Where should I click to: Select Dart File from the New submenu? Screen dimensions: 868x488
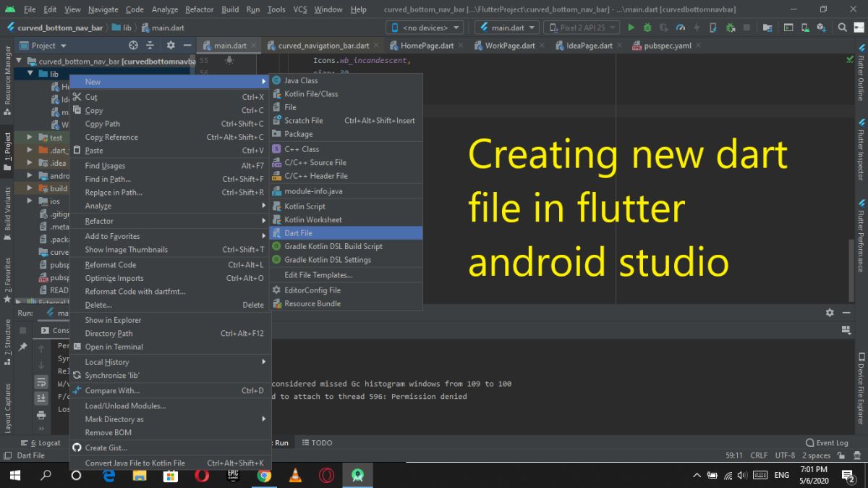[346, 233]
